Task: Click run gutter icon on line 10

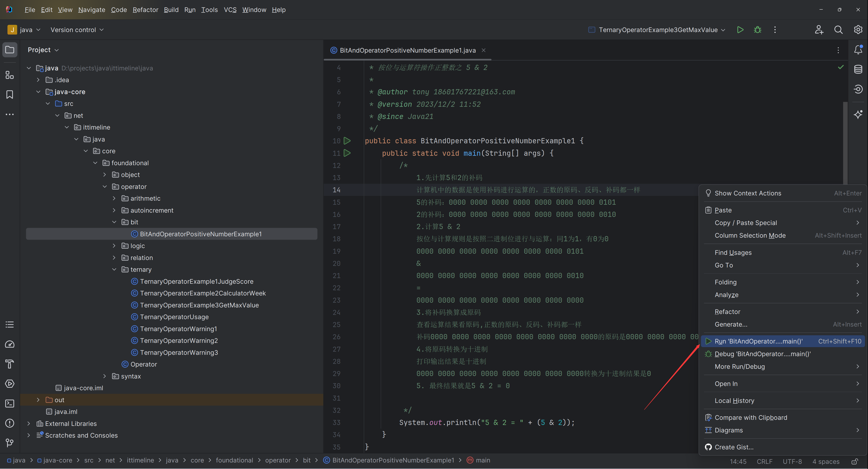Action: click(347, 141)
